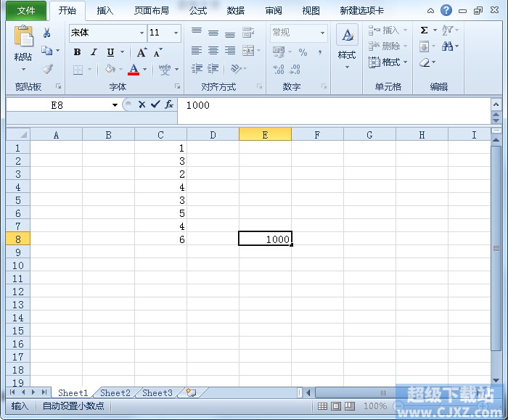Image resolution: width=508 pixels, height=420 pixels.
Task: Open Excel Help question mark
Action: [x=446, y=10]
